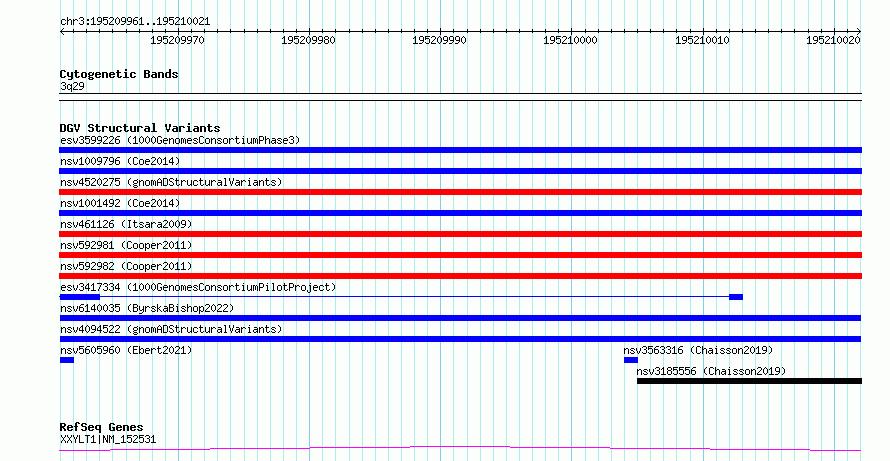Screen dimensions: 890x461
Task: Select the black bar of nsv3185556
Action: click(x=749, y=381)
